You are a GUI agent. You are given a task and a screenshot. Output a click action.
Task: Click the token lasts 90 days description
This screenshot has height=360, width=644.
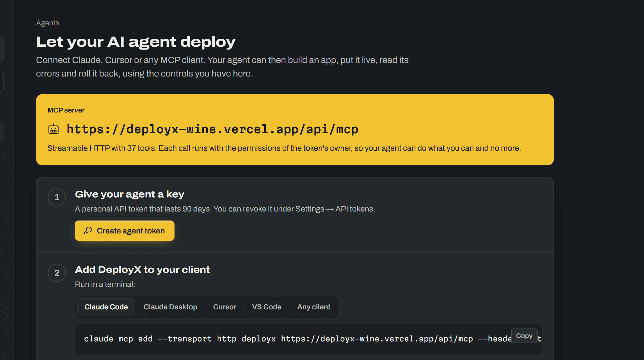coord(225,209)
